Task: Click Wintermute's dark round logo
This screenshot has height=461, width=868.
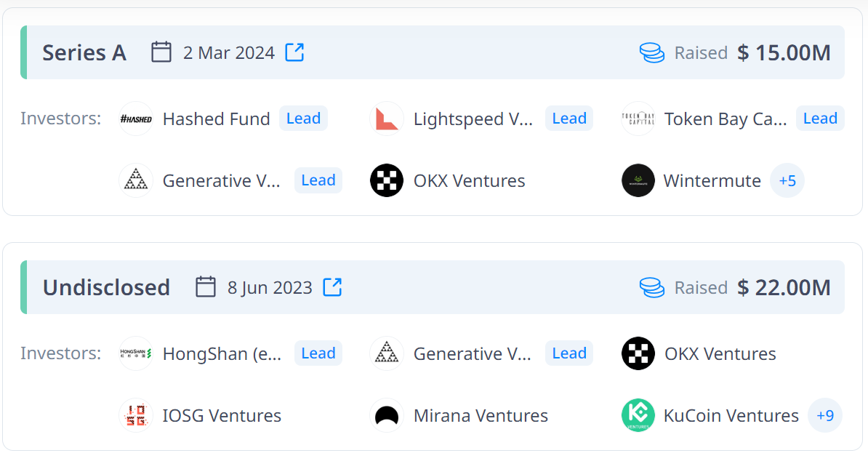Action: [638, 180]
